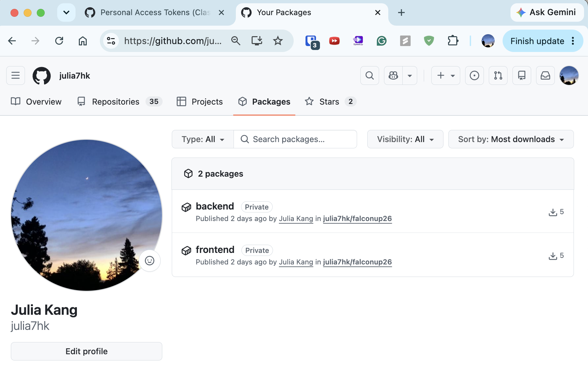The height and width of the screenshot is (371, 588).
Task: Open a new browser tab
Action: click(401, 12)
